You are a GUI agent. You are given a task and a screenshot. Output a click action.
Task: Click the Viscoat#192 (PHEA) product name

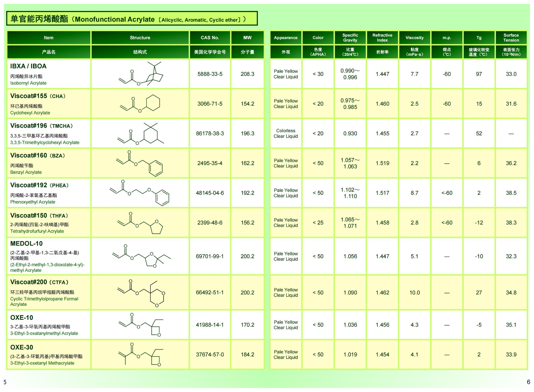tap(39, 185)
